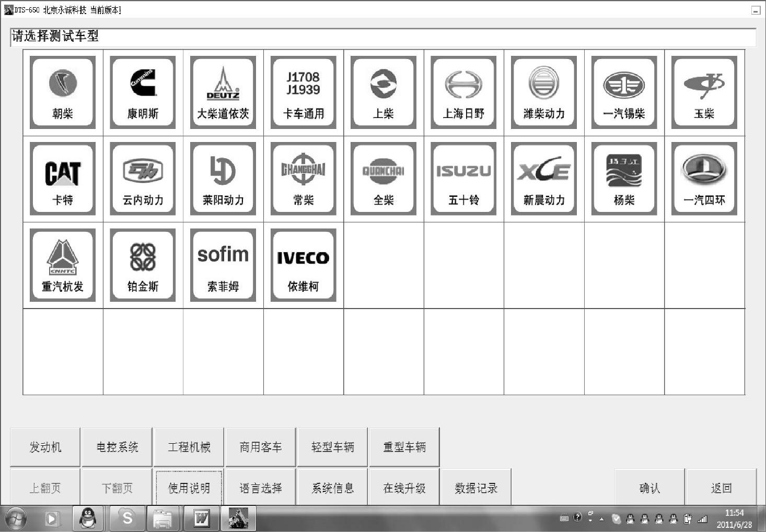Select the 云内动力 icon
Screen dimensions: 766x532
(x=143, y=179)
